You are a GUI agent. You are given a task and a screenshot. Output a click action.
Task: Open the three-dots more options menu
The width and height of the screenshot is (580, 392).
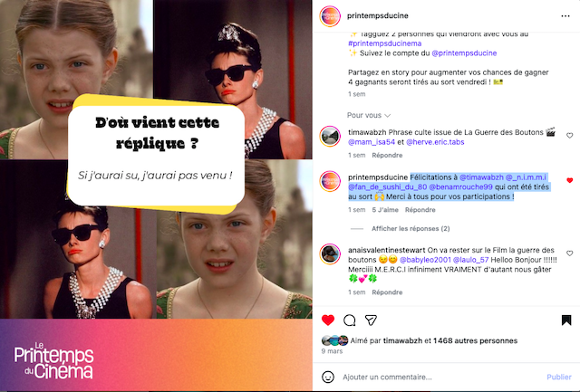tap(565, 16)
